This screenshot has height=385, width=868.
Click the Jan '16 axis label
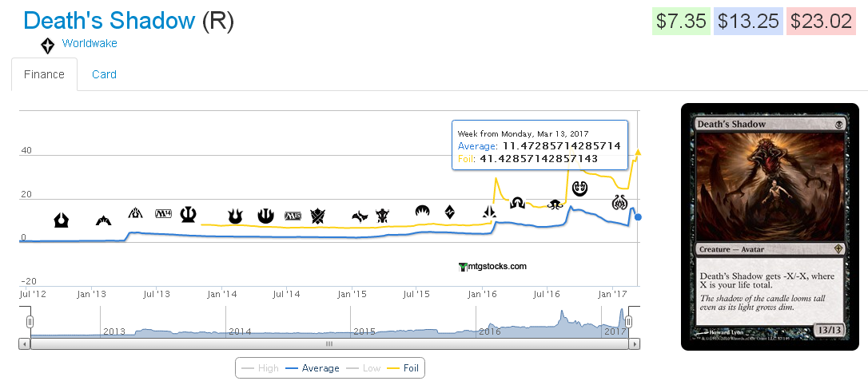[x=482, y=294]
